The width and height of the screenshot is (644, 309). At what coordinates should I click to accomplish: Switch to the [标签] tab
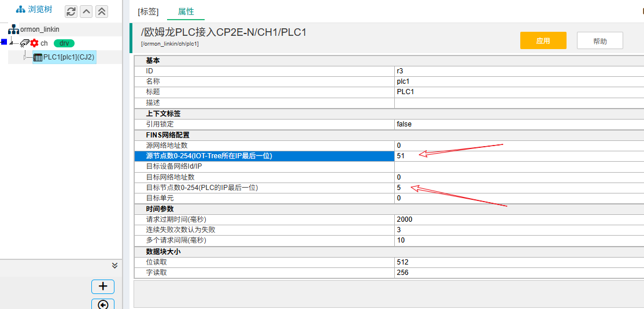click(x=148, y=12)
